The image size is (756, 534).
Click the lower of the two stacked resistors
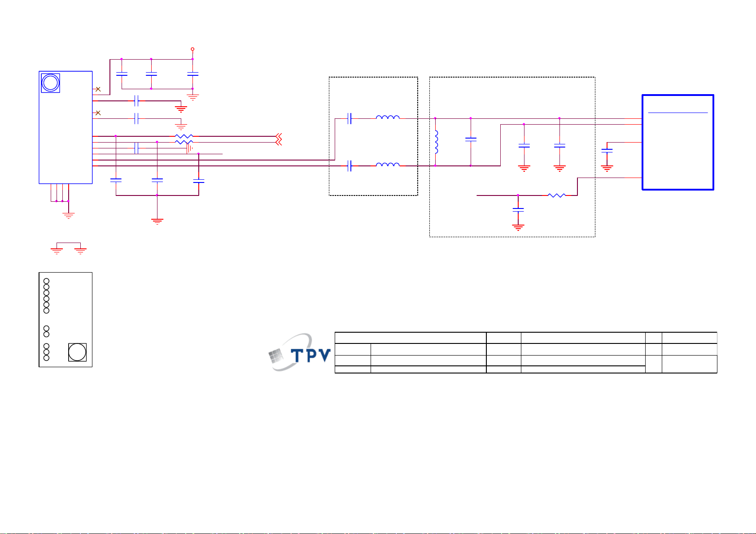[x=184, y=142]
